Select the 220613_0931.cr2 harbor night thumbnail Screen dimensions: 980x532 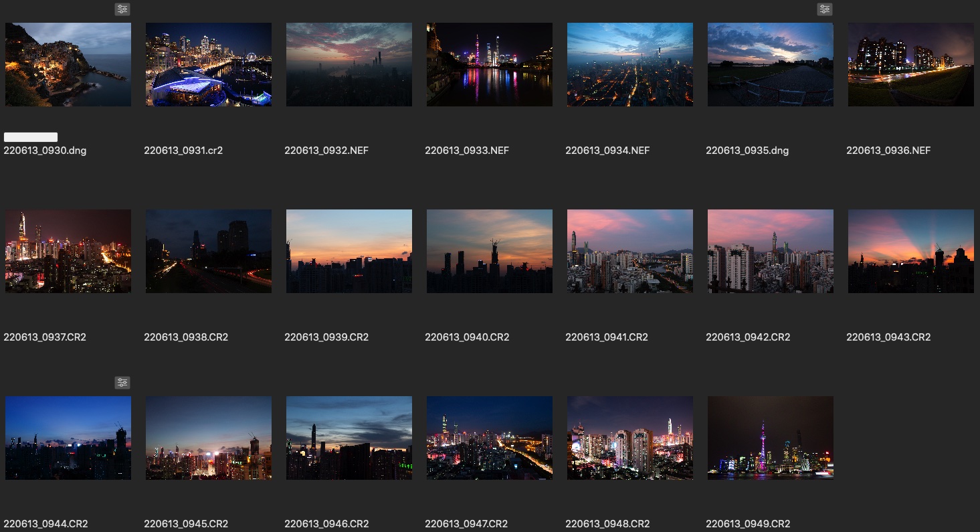209,64
